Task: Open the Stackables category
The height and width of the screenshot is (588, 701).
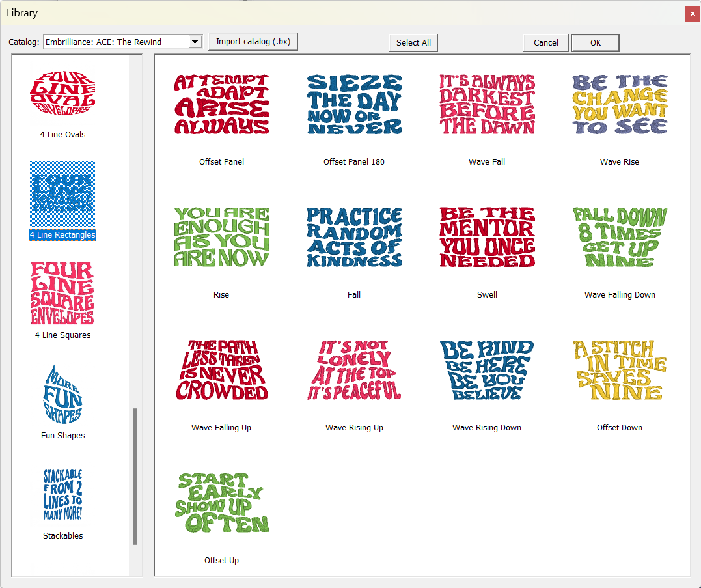Action: point(62,494)
